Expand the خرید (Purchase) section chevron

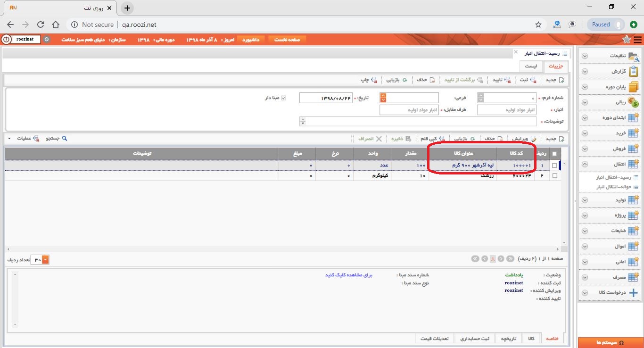tap(585, 133)
